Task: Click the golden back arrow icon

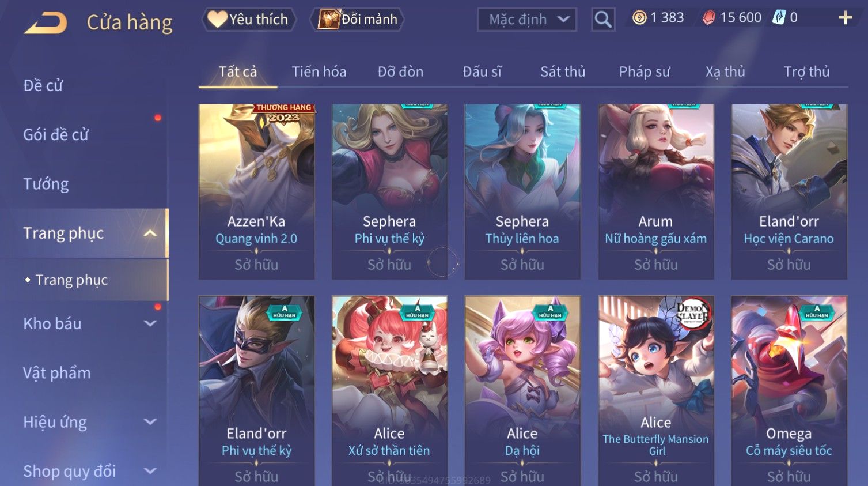Action: pyautogui.click(x=46, y=23)
